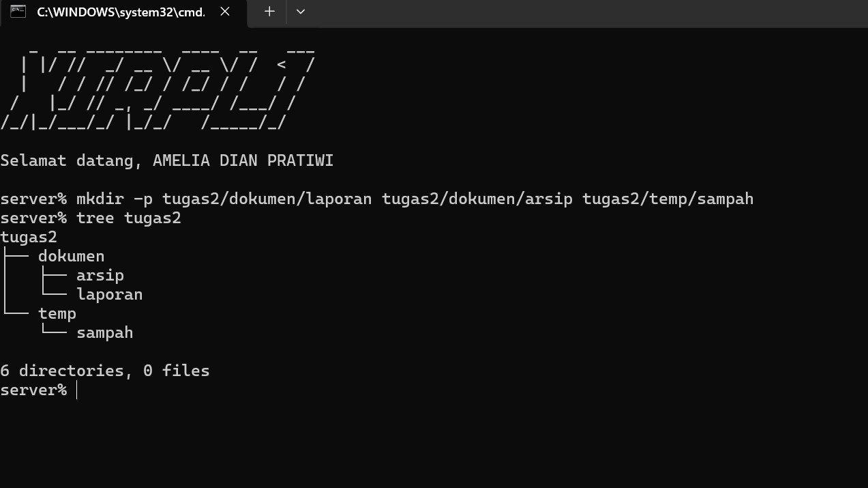Viewport: 868px width, 488px height.
Task: Click the last server% prompt cursor
Action: click(x=76, y=390)
